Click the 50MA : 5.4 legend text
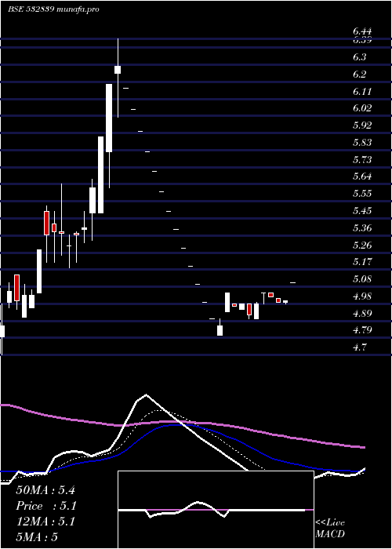 point(45,490)
